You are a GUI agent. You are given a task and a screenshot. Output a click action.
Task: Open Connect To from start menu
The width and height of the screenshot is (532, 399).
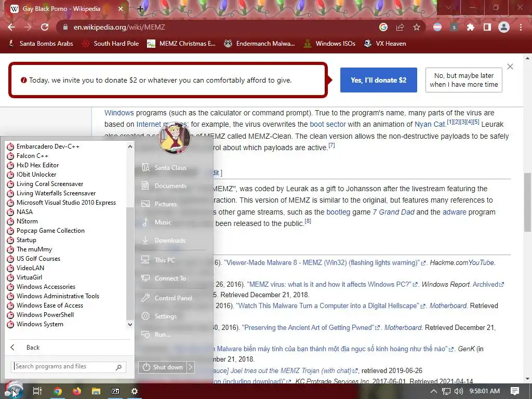(170, 278)
